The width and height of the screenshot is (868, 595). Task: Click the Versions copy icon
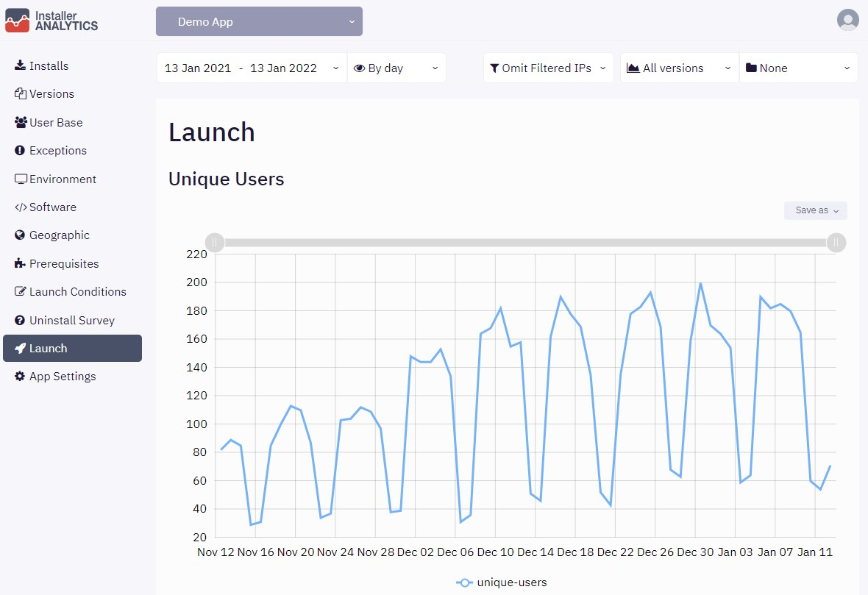(20, 93)
